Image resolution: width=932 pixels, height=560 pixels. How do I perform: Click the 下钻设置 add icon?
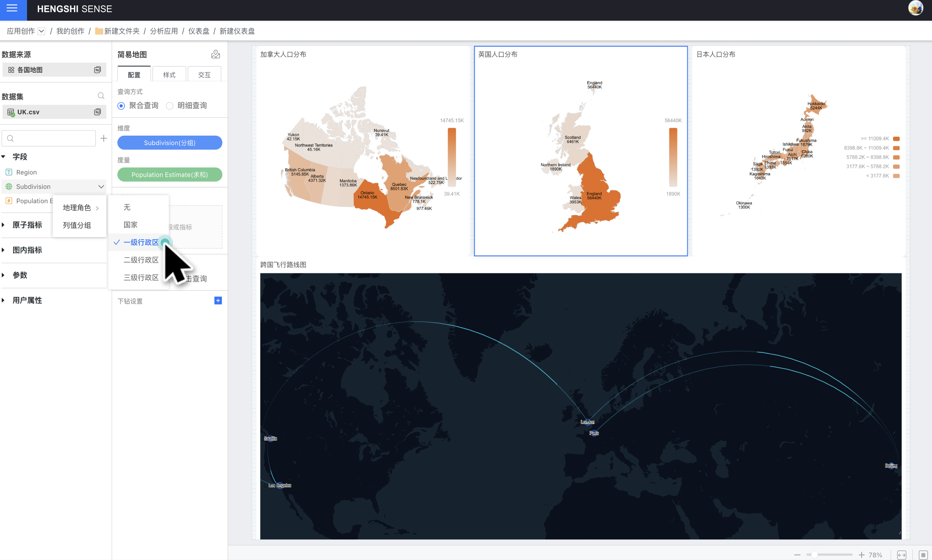pos(218,301)
